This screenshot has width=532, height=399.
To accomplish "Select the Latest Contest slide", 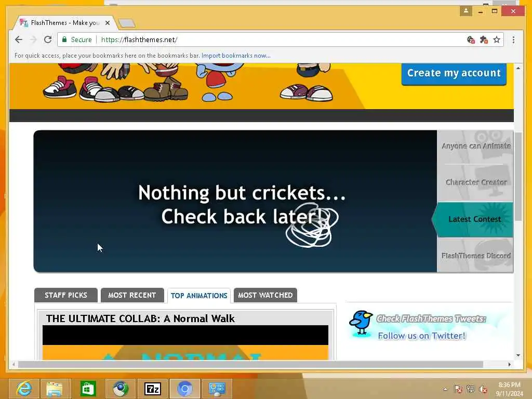I will click(474, 219).
